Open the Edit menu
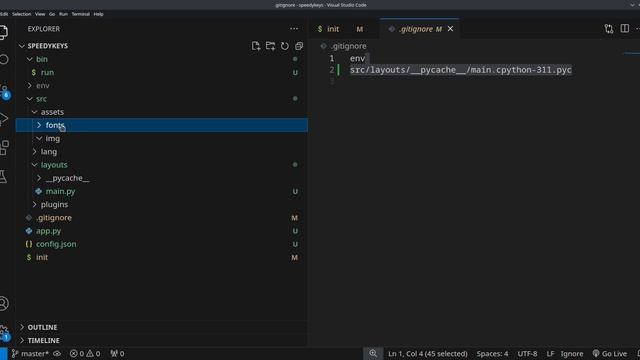Viewport: 640px width, 360px height. coord(4,14)
